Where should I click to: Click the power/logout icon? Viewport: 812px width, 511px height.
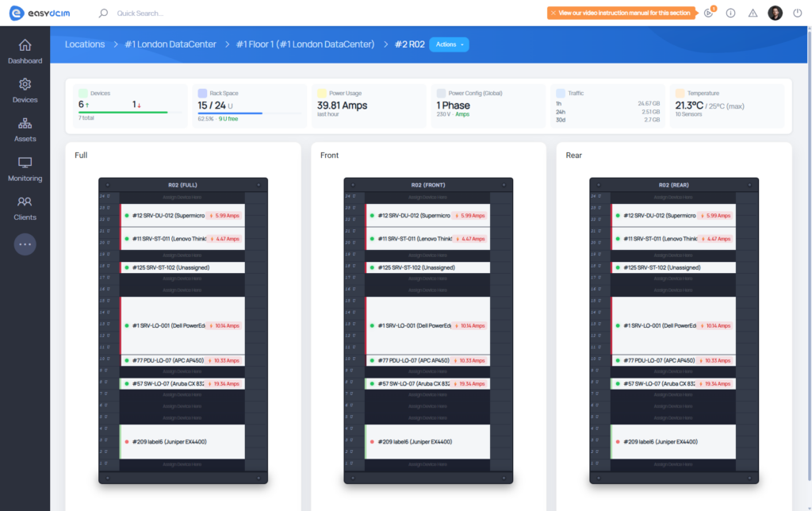tap(798, 13)
